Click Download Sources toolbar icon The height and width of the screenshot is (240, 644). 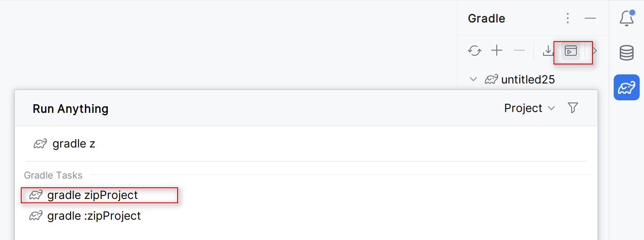pos(548,51)
